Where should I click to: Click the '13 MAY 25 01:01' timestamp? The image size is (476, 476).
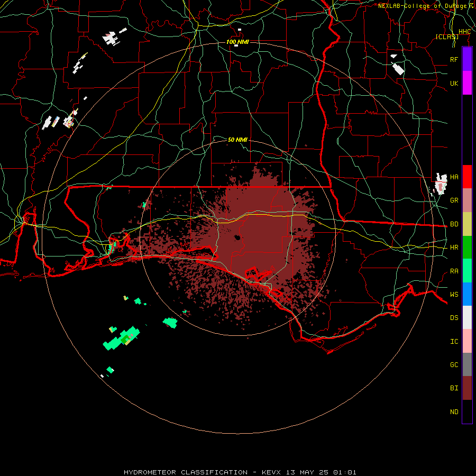[x=321, y=472]
